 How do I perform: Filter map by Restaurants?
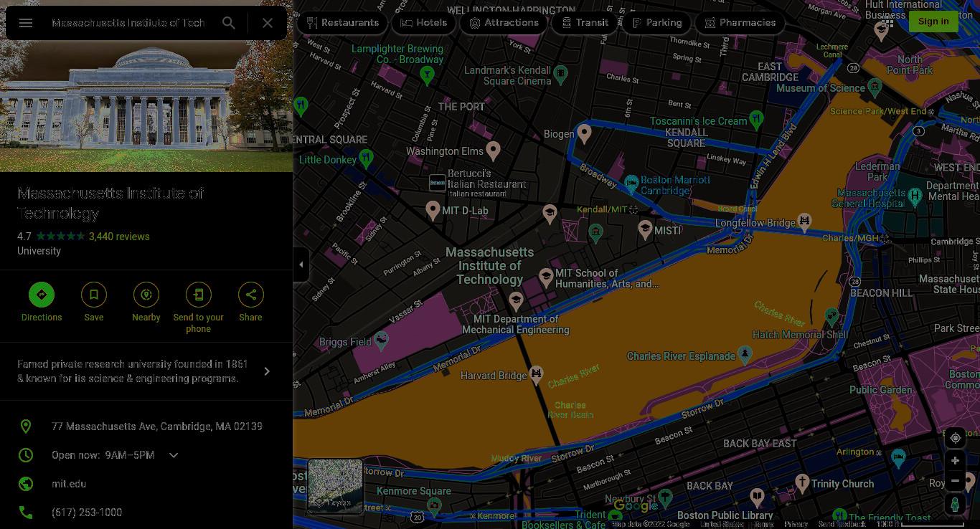343,23
